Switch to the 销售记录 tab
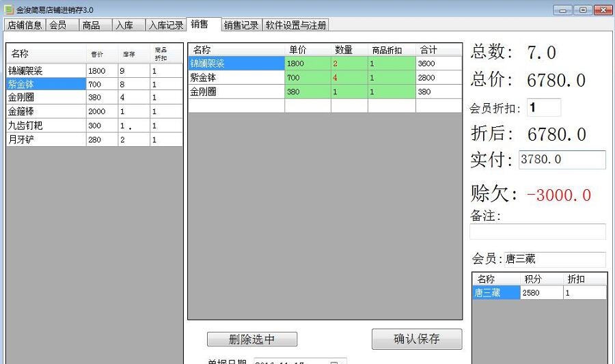Image resolution: width=615 pixels, height=364 pixels. click(241, 25)
